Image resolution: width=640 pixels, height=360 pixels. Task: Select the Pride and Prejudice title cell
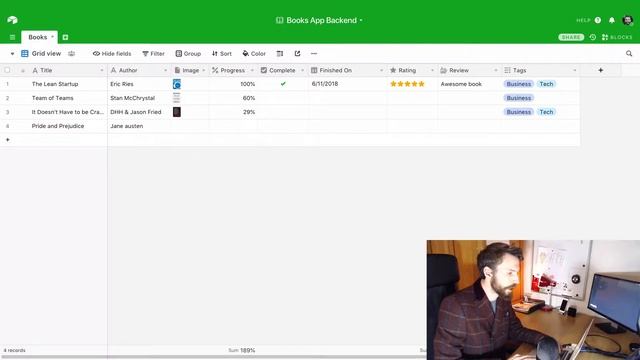tap(58, 126)
